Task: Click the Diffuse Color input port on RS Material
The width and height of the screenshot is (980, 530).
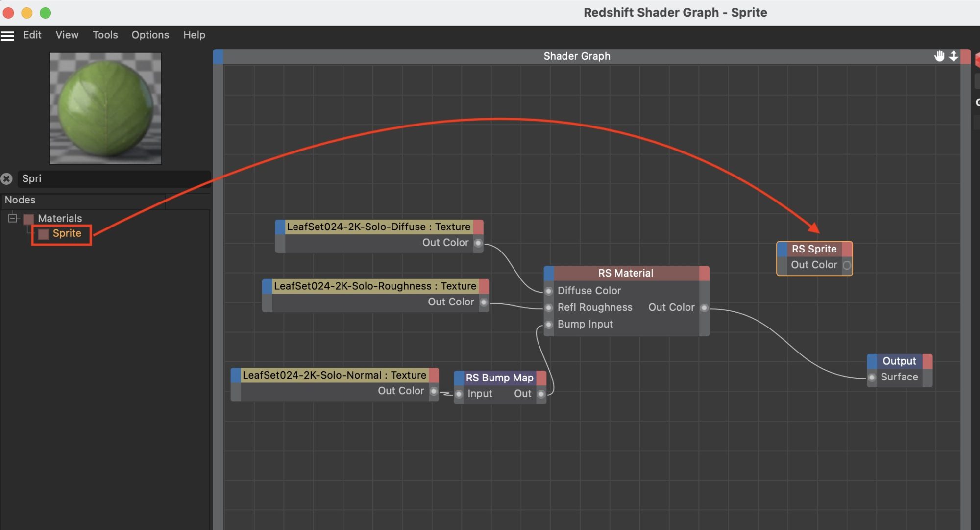Action: [549, 291]
